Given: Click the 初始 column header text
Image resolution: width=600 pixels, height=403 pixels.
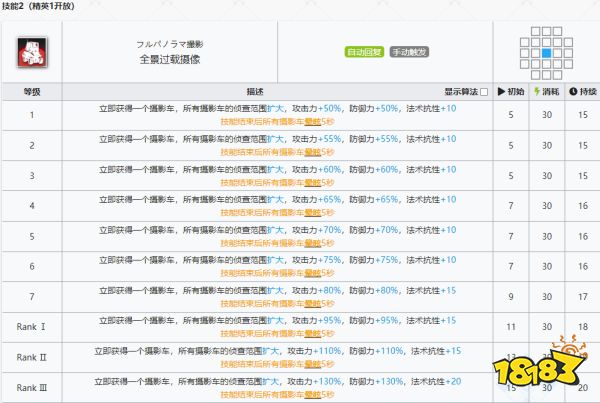Looking at the screenshot, I should 516,91.
